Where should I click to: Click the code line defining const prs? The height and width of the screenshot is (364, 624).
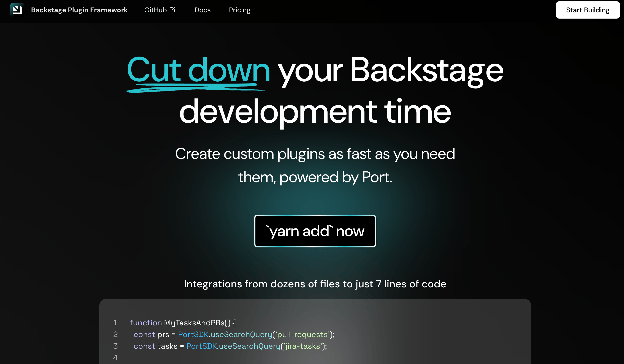point(234,334)
